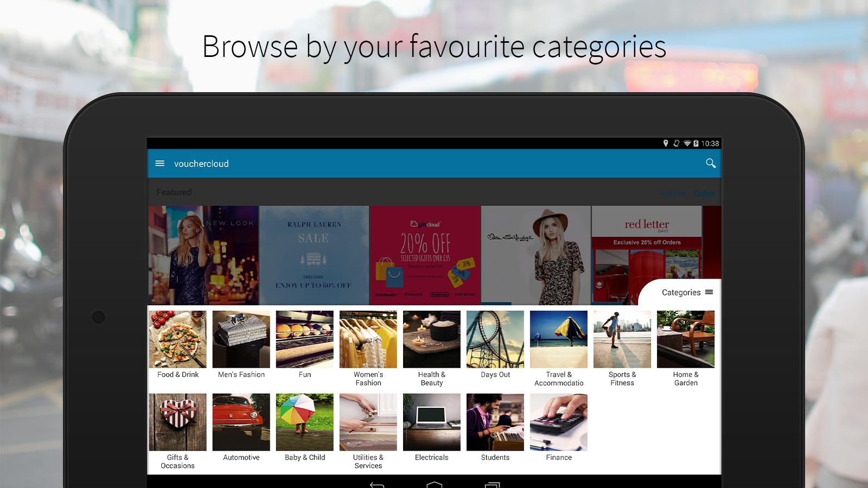Switch to the Online offers tab
The image size is (868, 488).
tap(705, 193)
